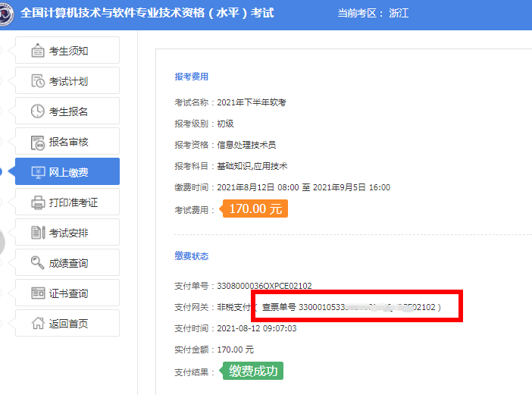Click the 成绩查询 magnifier icon
The height and width of the screenshot is (395, 532).
tap(38, 263)
